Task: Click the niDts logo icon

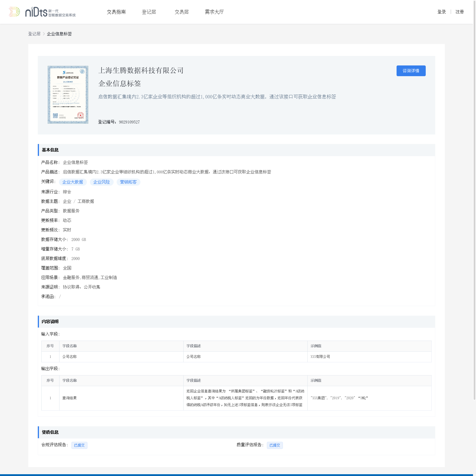Action: click(14, 12)
